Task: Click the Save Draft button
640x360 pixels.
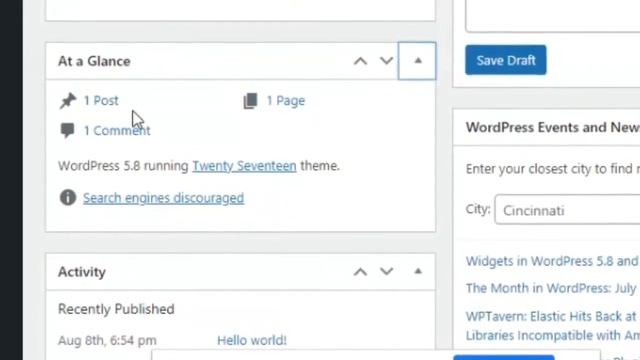Action: click(505, 60)
